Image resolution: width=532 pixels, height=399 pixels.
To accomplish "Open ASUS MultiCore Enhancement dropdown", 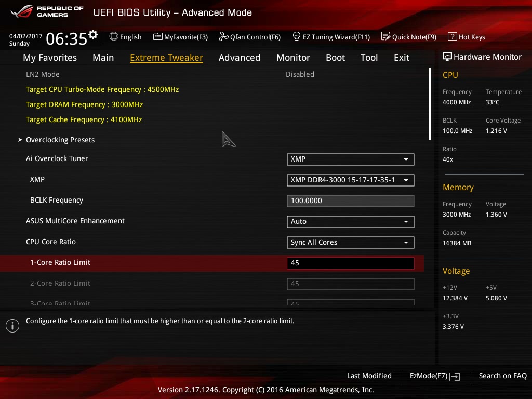I will click(x=351, y=221).
